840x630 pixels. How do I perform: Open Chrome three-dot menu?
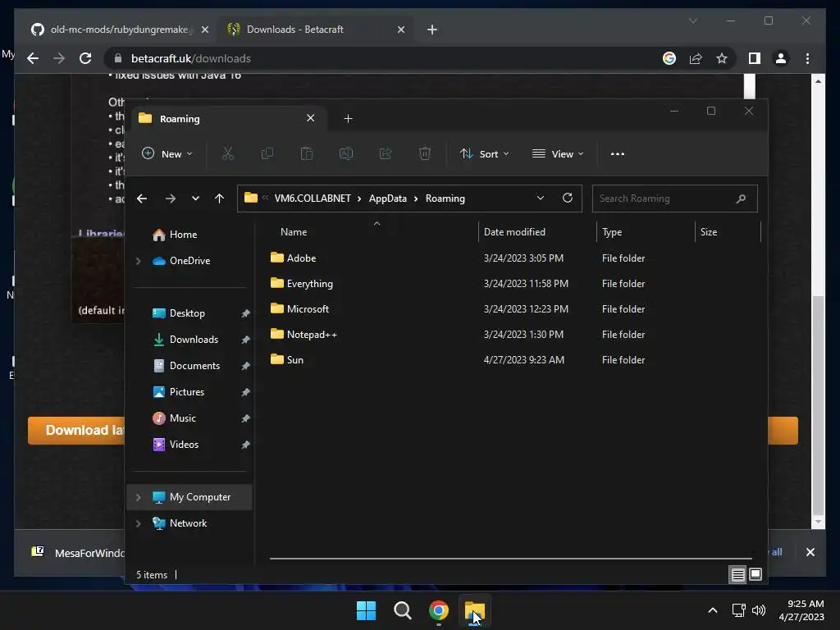tap(807, 58)
